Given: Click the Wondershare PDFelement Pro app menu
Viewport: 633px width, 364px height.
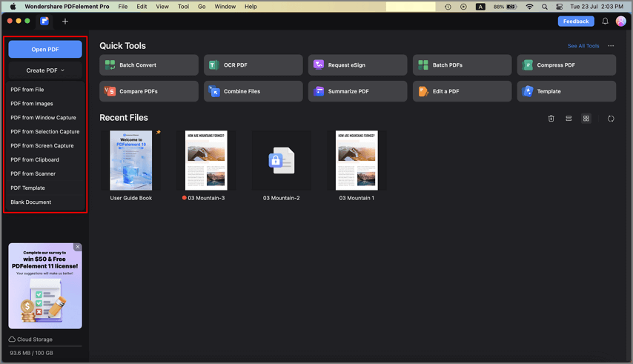Looking at the screenshot, I should tap(67, 7).
